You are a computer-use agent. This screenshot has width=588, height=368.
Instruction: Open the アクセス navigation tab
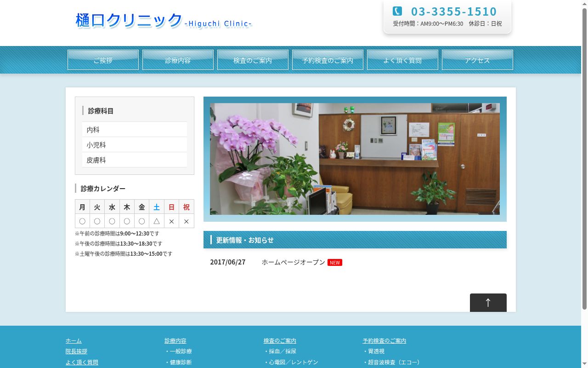click(x=477, y=60)
